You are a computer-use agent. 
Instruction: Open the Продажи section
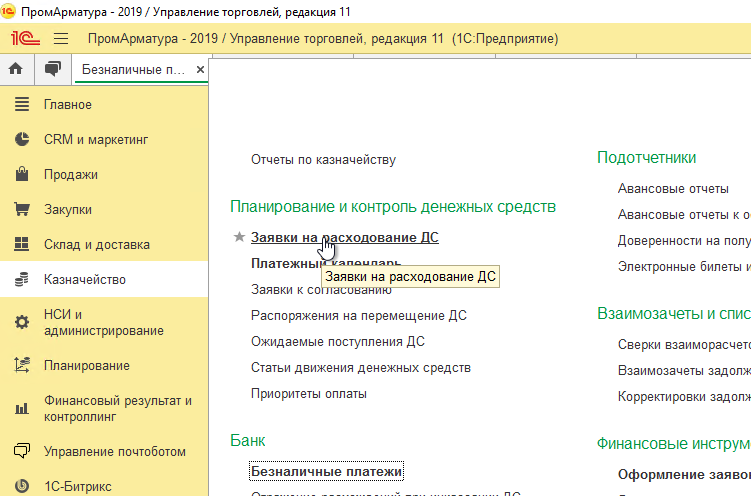[71, 174]
